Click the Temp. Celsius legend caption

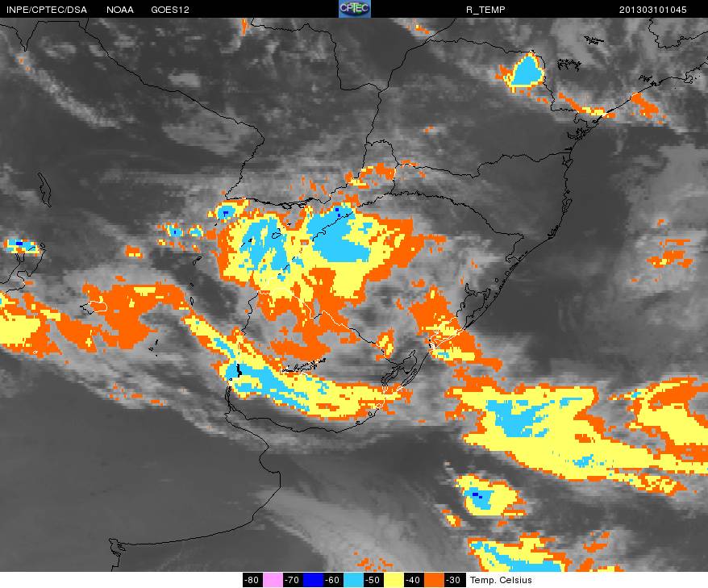(501, 580)
